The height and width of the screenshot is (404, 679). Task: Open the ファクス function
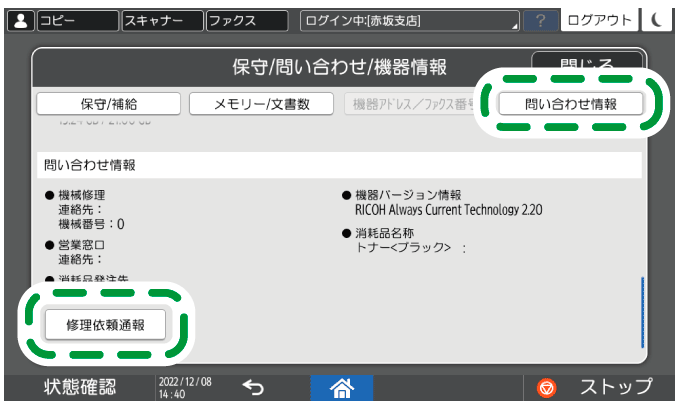(247, 21)
